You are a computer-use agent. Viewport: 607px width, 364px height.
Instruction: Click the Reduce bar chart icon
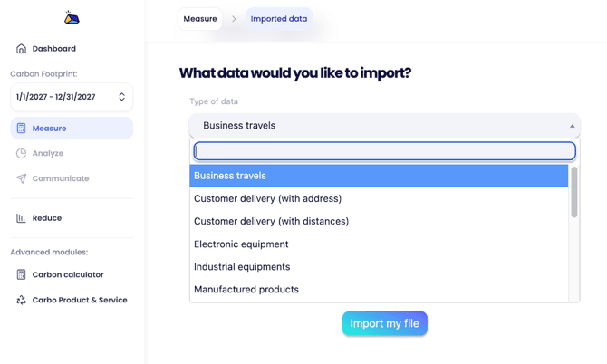(x=22, y=218)
